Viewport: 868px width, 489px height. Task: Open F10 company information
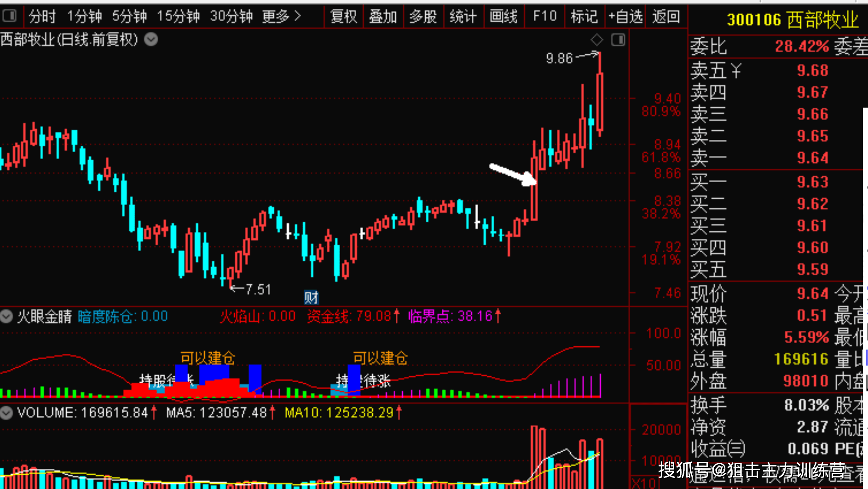point(544,17)
